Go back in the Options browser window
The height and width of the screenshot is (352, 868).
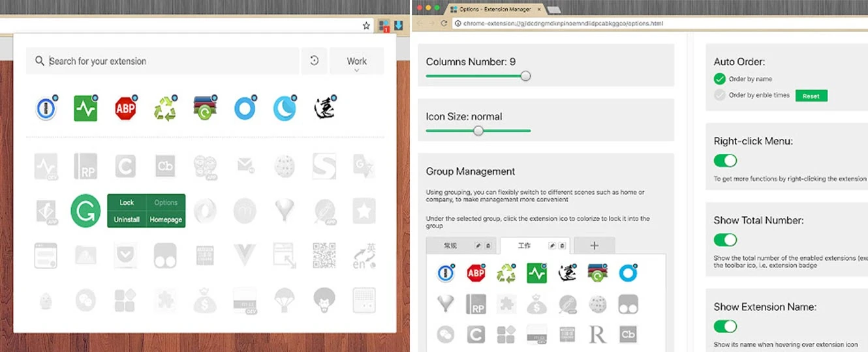420,23
